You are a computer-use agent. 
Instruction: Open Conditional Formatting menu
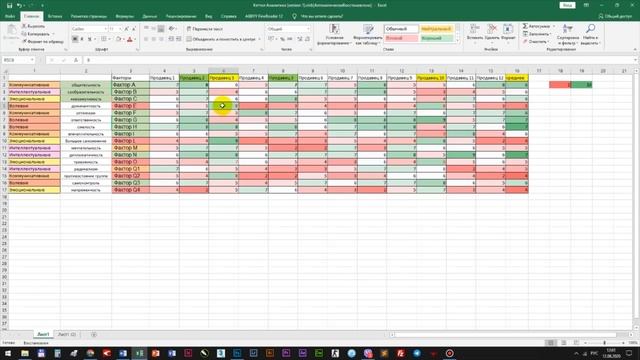pyautogui.click(x=334, y=34)
